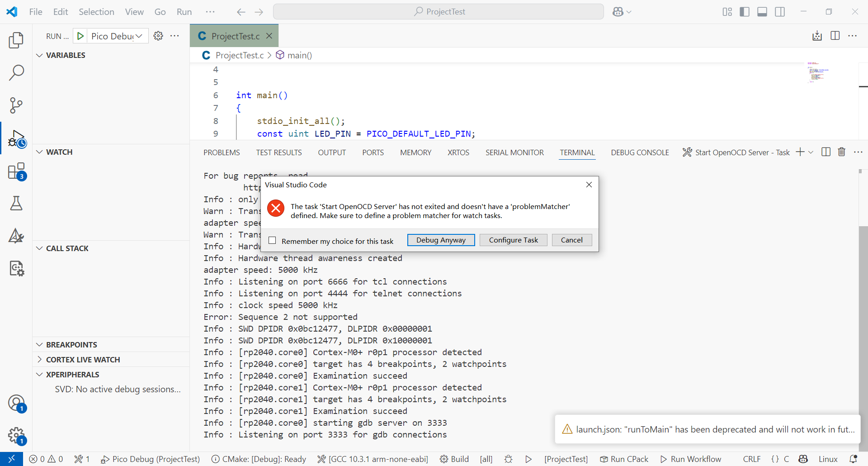Open Extensions view with badge
This screenshot has width=868, height=466.
(x=16, y=171)
